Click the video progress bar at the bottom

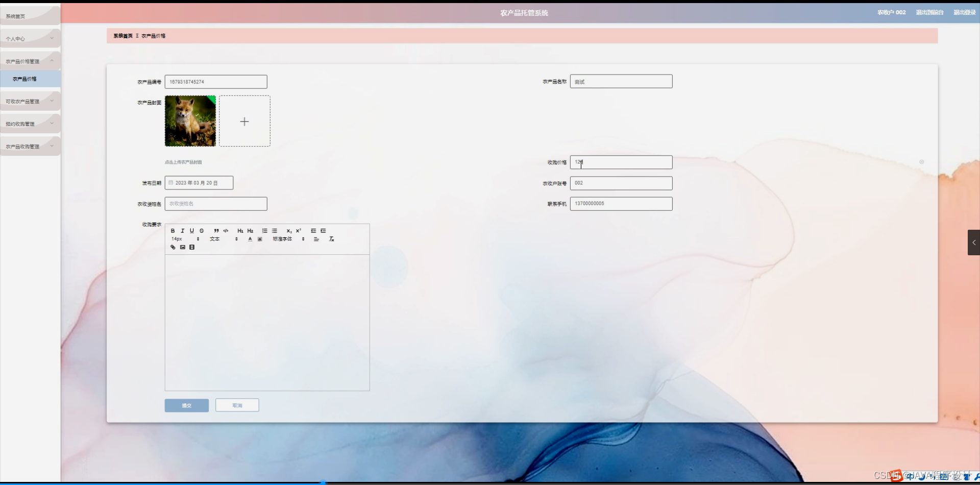[490, 482]
